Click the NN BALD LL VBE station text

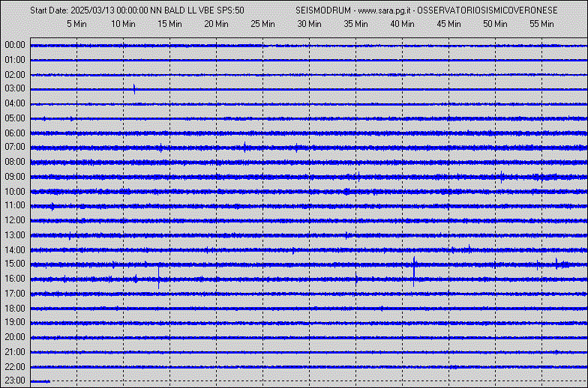(x=182, y=10)
